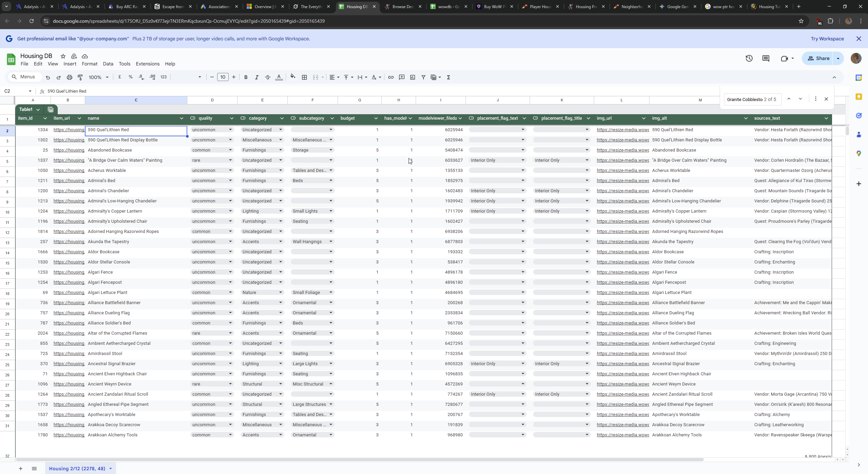Toggle strikethrough formatting

[x=267, y=77]
